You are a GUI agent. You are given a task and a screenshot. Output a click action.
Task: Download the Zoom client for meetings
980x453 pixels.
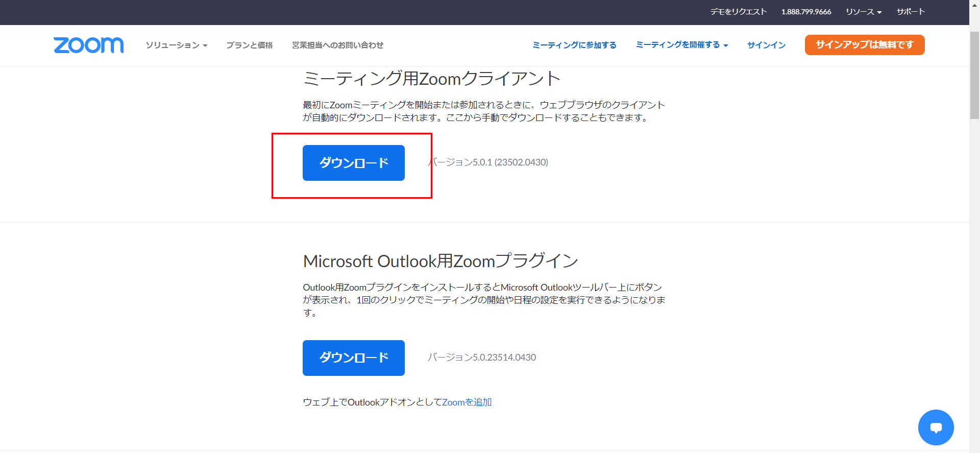coord(354,163)
